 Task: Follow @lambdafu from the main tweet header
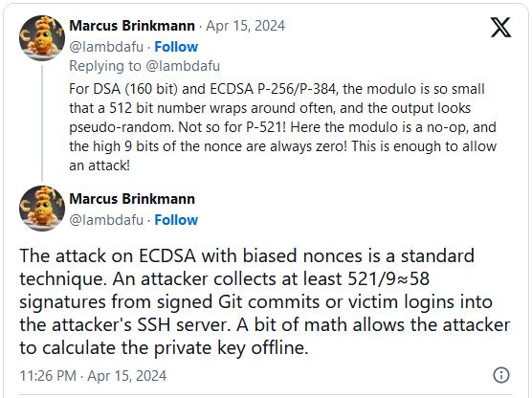click(x=176, y=220)
